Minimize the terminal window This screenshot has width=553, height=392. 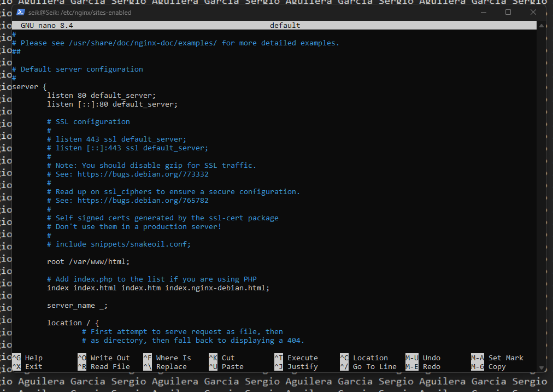483,12
